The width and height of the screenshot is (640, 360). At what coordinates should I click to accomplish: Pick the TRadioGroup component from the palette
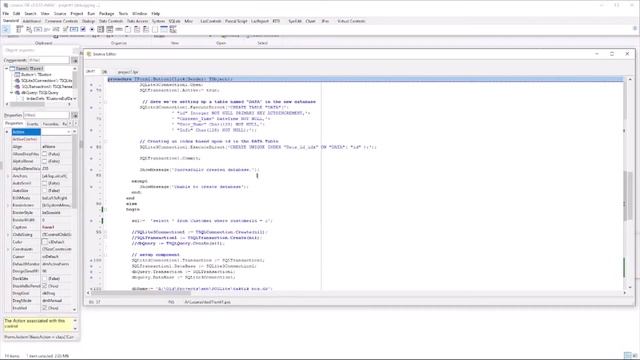[x=137, y=29]
